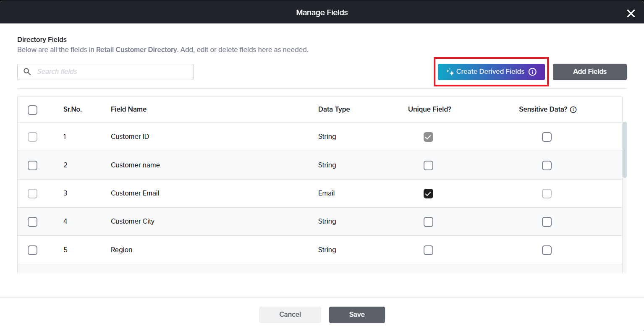Image resolution: width=644 pixels, height=331 pixels.
Task: Click the Customer City field name
Action: coord(133,222)
